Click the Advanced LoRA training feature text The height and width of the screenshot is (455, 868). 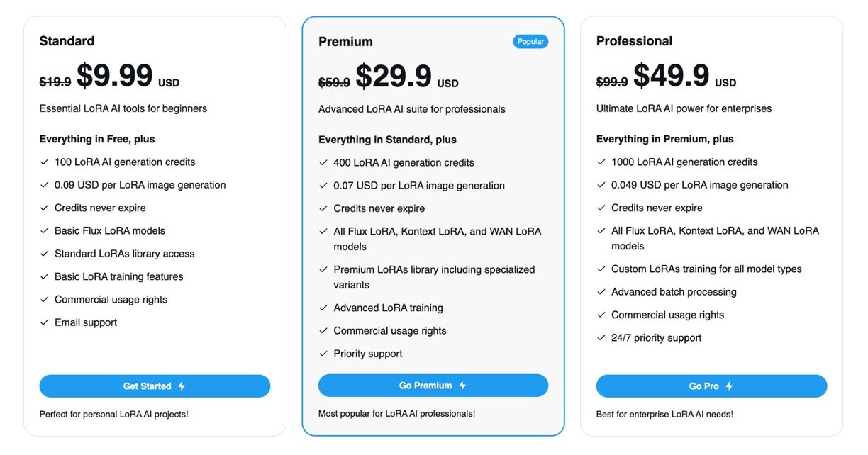coord(388,308)
